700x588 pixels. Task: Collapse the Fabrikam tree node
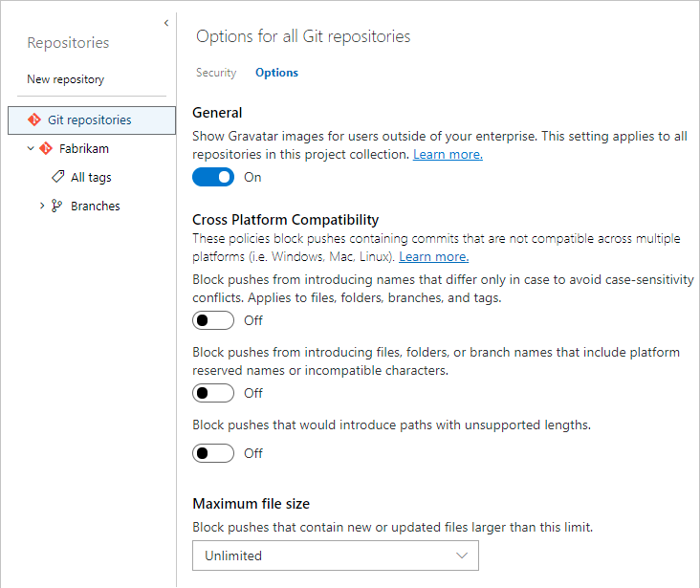pyautogui.click(x=31, y=149)
